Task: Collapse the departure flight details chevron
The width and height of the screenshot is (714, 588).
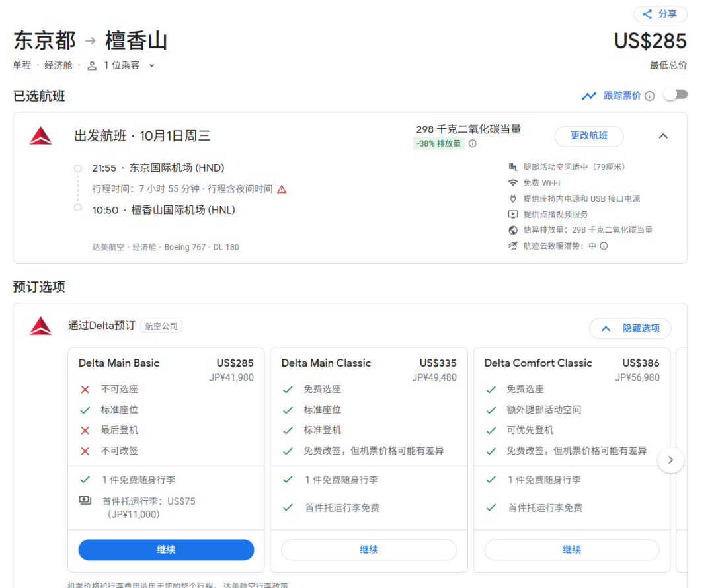Action: [x=663, y=136]
